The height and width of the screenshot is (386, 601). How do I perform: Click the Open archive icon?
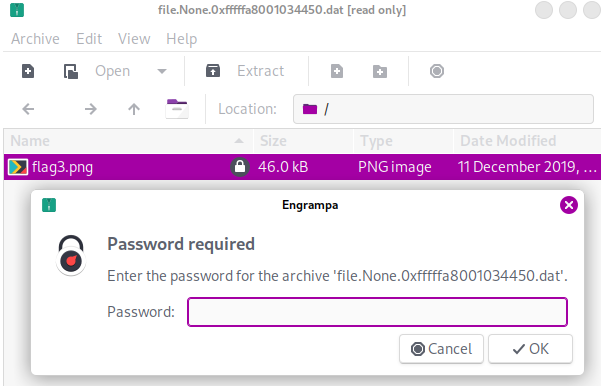click(x=71, y=71)
